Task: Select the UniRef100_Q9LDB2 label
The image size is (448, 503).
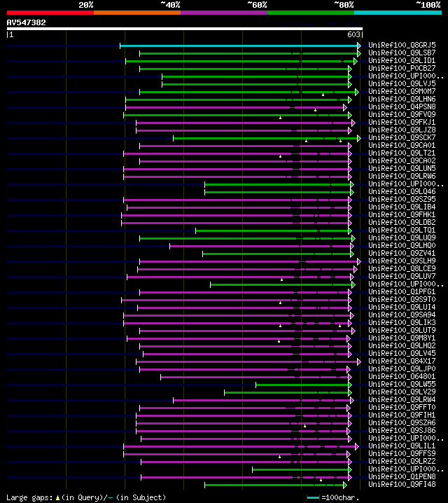Action: (x=402, y=222)
